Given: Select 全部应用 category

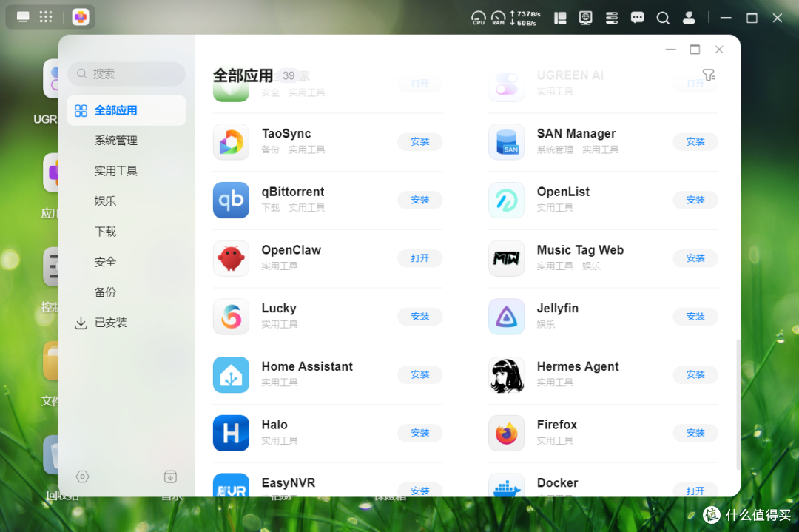Looking at the screenshot, I should [127, 110].
